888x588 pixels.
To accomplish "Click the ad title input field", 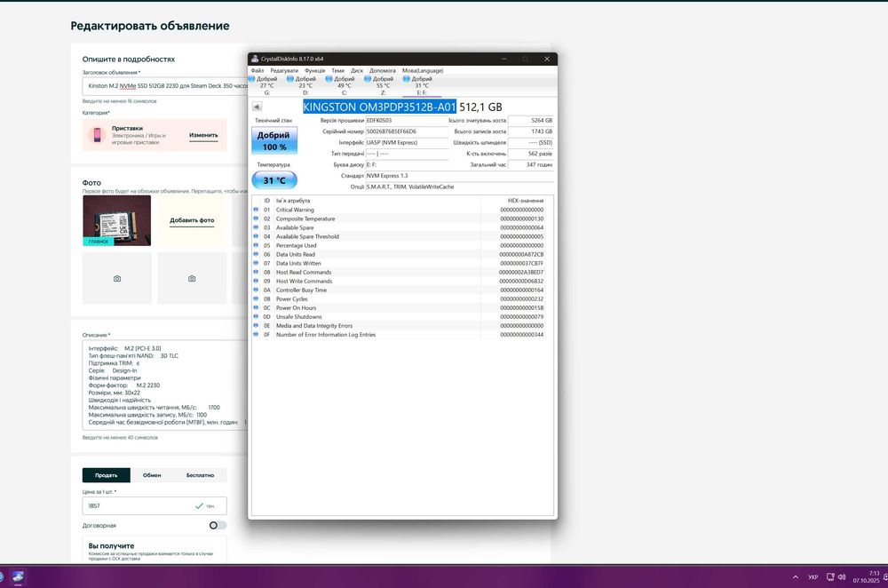I will coord(166,86).
